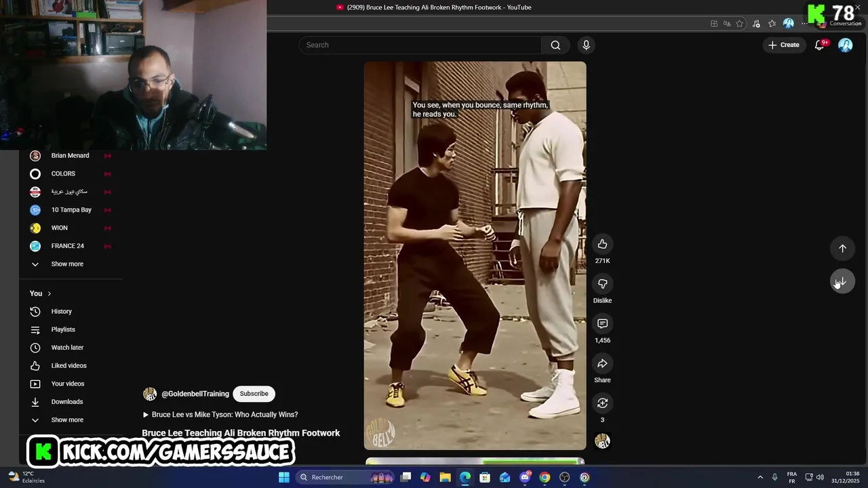Screen dimensions: 868x488
Task: Expand the You section chevron
Action: (49, 293)
